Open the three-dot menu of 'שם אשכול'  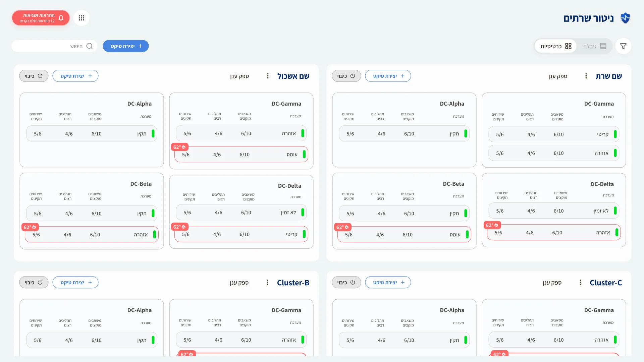268,76
